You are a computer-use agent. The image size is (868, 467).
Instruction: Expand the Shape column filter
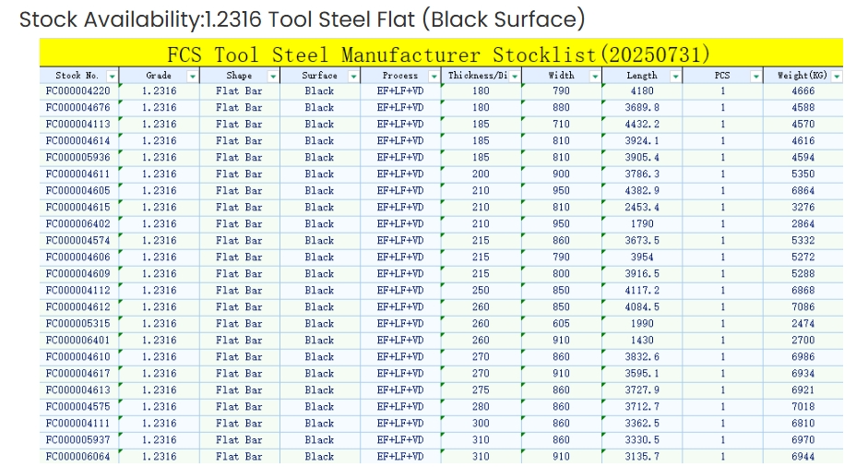tap(274, 76)
